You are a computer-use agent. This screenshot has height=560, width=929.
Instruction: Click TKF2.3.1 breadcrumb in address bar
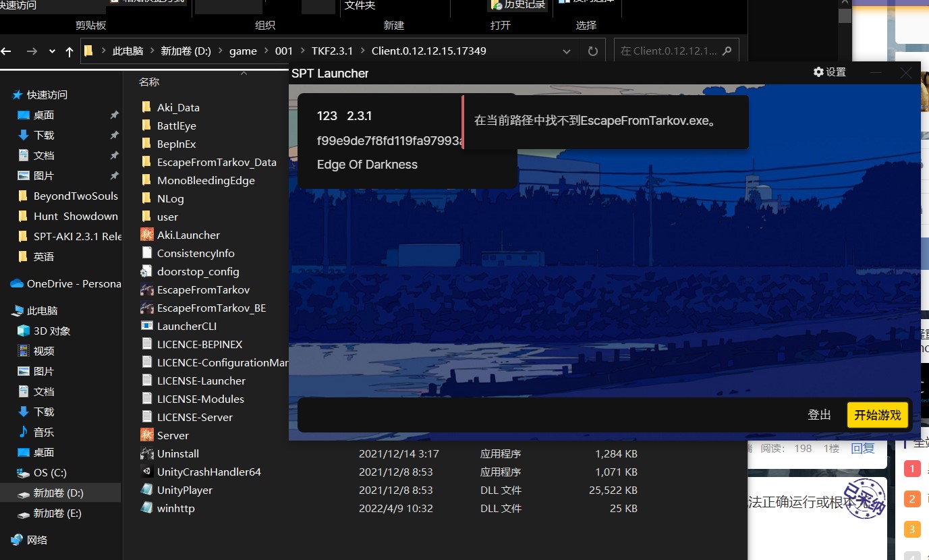click(332, 51)
